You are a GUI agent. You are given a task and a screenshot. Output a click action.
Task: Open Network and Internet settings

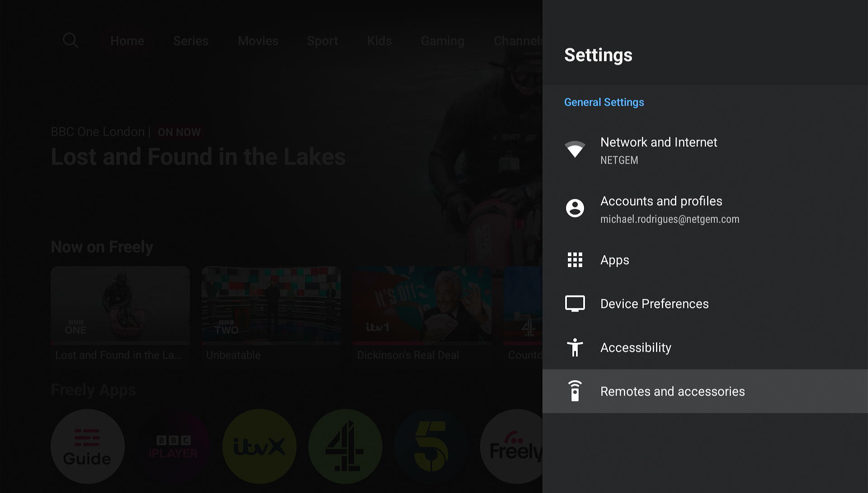click(x=705, y=151)
